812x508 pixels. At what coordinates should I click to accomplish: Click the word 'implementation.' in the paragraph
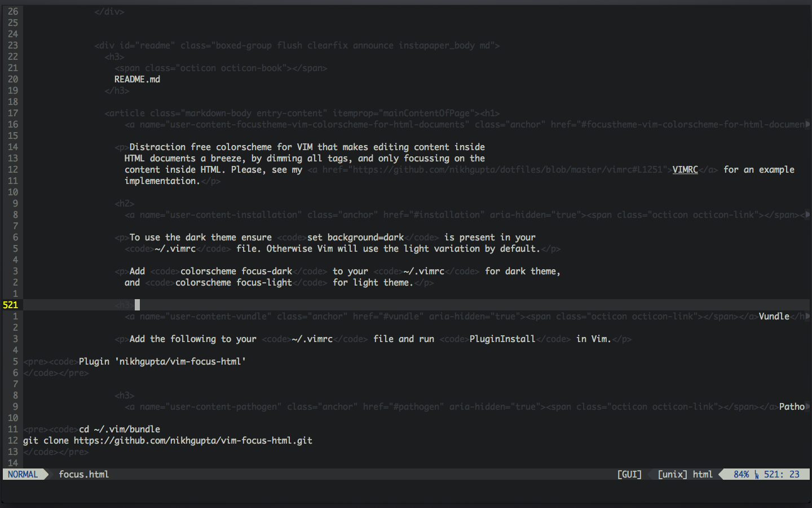pos(162,181)
